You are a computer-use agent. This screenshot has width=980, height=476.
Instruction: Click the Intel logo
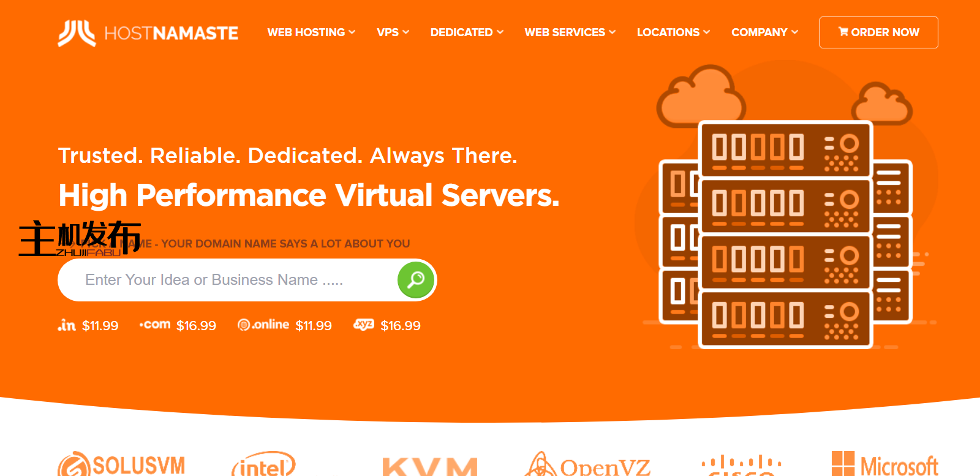[263, 466]
